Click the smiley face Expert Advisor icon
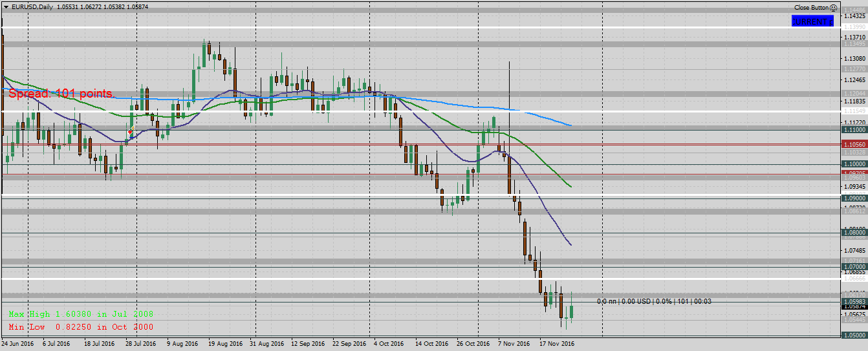 pos(833,8)
